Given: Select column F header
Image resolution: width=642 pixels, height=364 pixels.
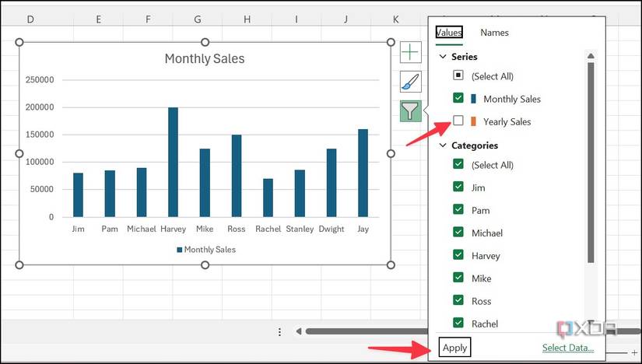Looking at the screenshot, I should click(148, 19).
